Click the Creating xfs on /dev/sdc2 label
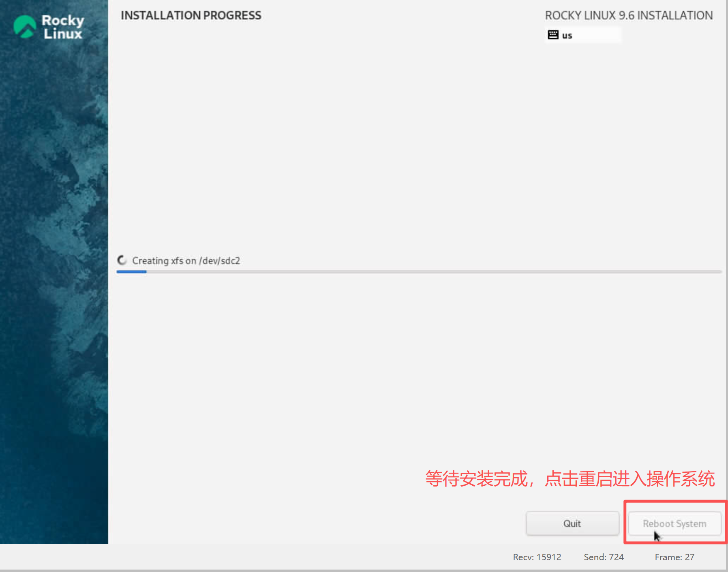The height and width of the screenshot is (572, 728). click(x=186, y=260)
